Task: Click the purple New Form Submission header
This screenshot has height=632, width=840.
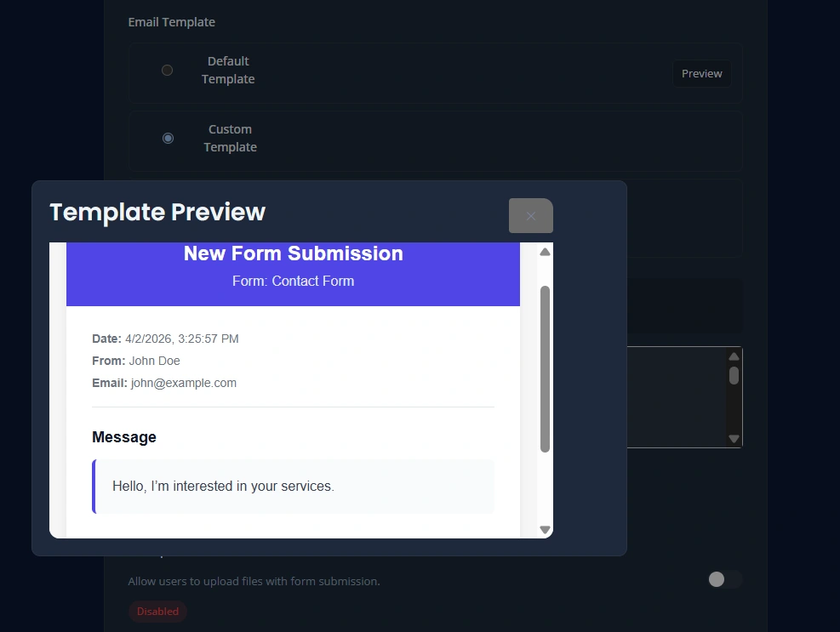Action: 293,253
